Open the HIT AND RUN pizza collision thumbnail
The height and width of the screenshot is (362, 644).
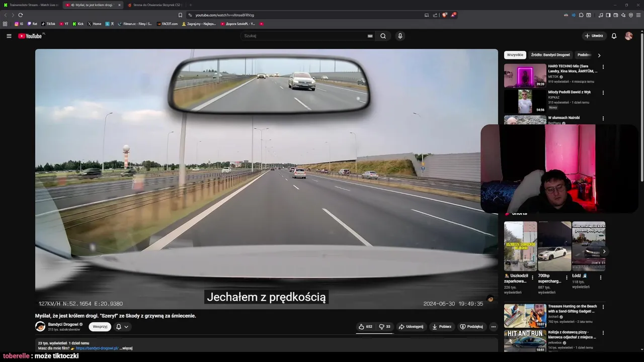pos(525,341)
